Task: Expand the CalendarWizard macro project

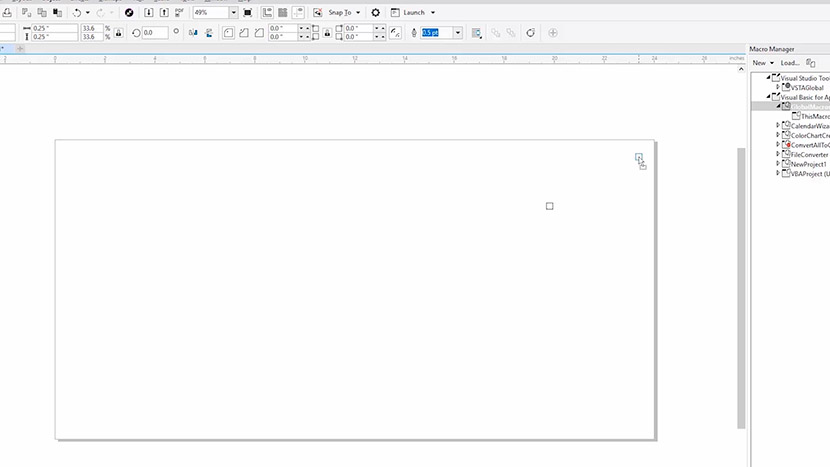Action: point(778,126)
